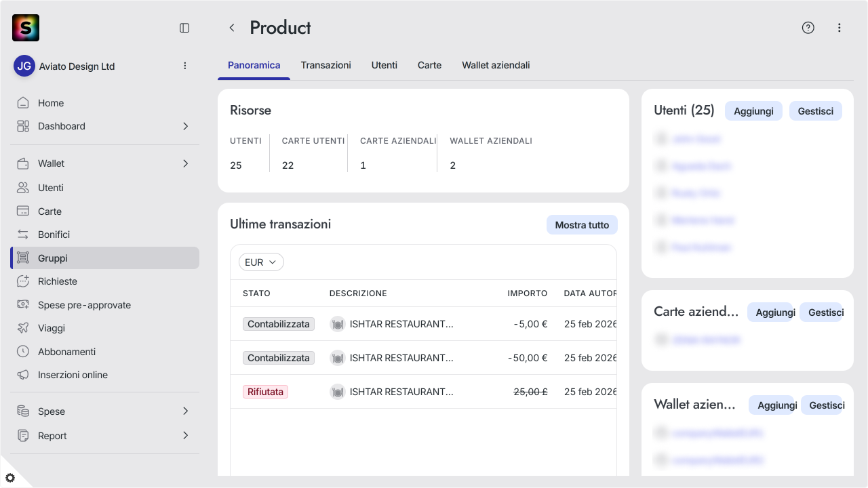Open the EUR currency dropdown
The image size is (868, 488).
[x=261, y=262]
